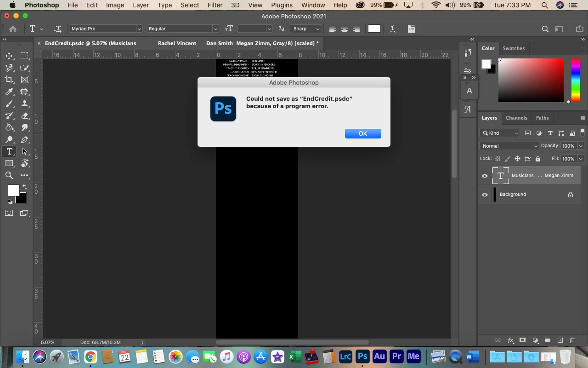588x368 pixels.
Task: Select the Zoom tool
Action: pos(9,175)
